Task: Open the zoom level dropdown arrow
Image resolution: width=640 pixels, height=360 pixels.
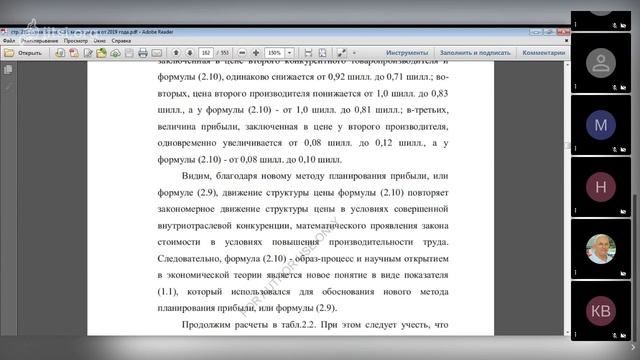Action: 289,53
